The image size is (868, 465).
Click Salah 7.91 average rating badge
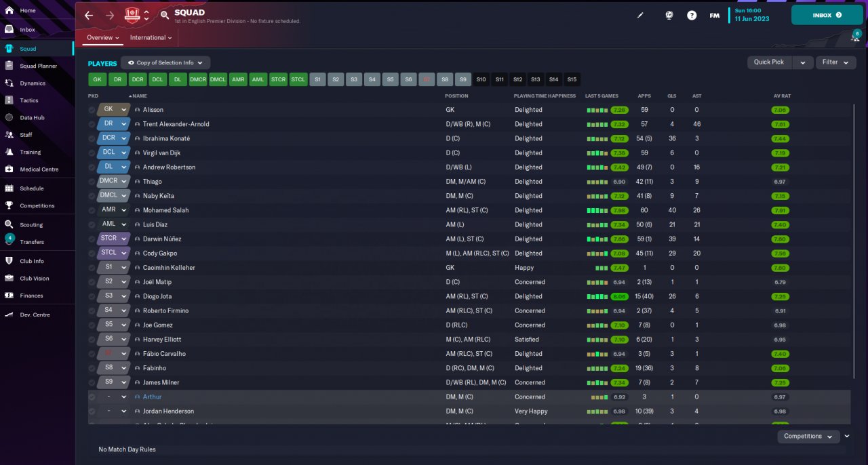click(780, 210)
